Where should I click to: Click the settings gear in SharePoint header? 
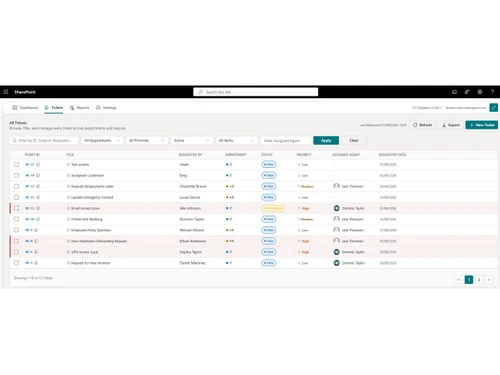pos(480,92)
